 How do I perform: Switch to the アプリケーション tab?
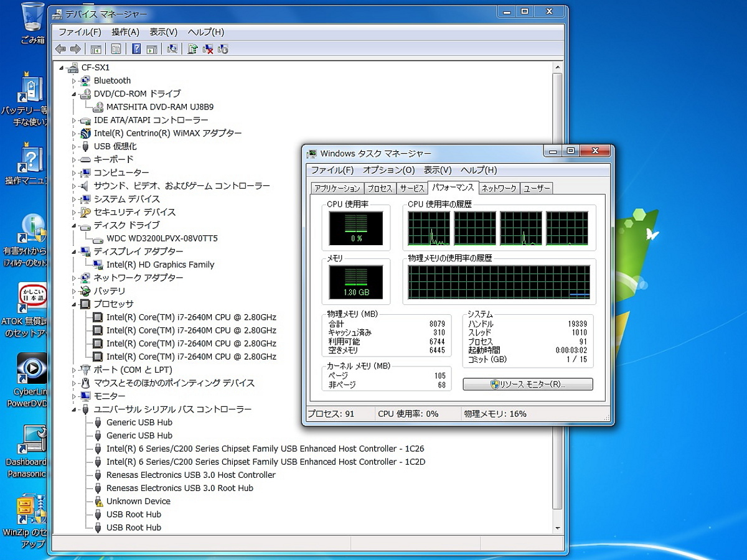pyautogui.click(x=337, y=188)
